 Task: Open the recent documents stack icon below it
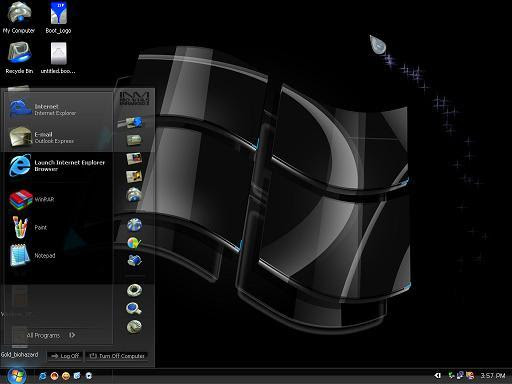click(x=134, y=140)
